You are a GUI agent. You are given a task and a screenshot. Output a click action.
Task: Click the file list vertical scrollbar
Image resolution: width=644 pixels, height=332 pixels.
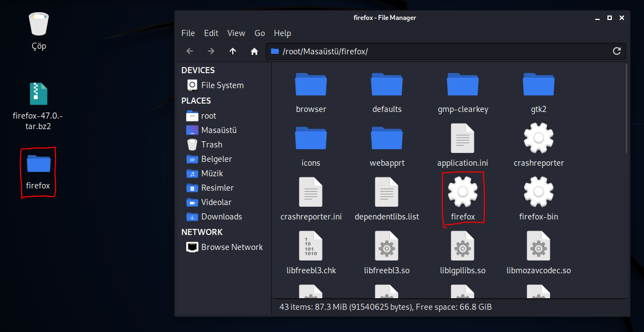(x=626, y=109)
